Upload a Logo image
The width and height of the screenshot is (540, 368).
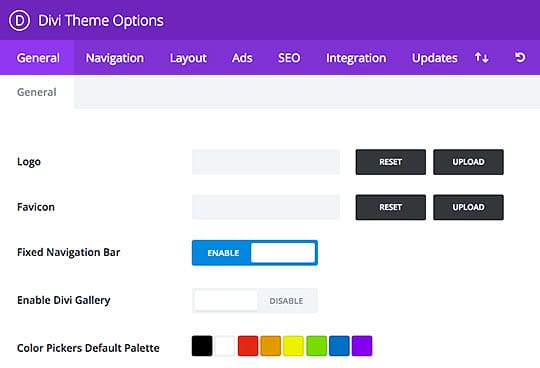[468, 162]
